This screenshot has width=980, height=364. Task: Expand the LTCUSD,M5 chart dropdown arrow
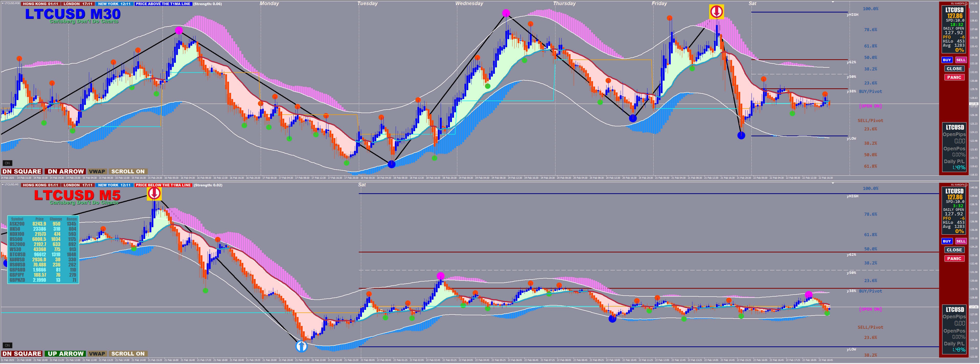click(x=3, y=185)
